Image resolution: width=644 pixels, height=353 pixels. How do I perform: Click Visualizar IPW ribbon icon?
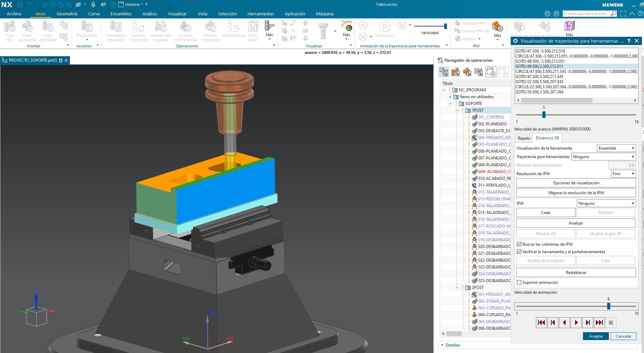pyautogui.click(x=458, y=23)
